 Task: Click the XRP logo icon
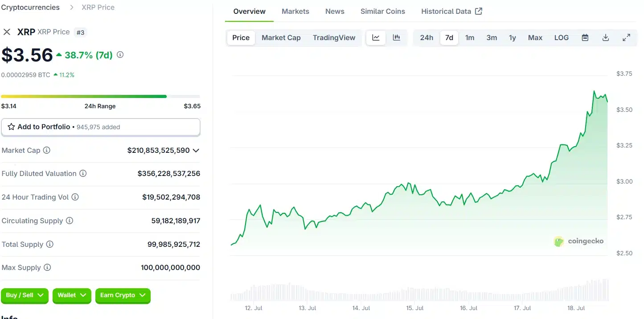(7, 32)
